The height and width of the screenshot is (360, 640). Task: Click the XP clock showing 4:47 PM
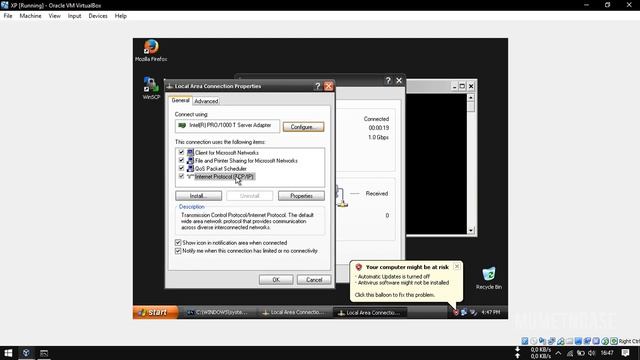pyautogui.click(x=491, y=312)
